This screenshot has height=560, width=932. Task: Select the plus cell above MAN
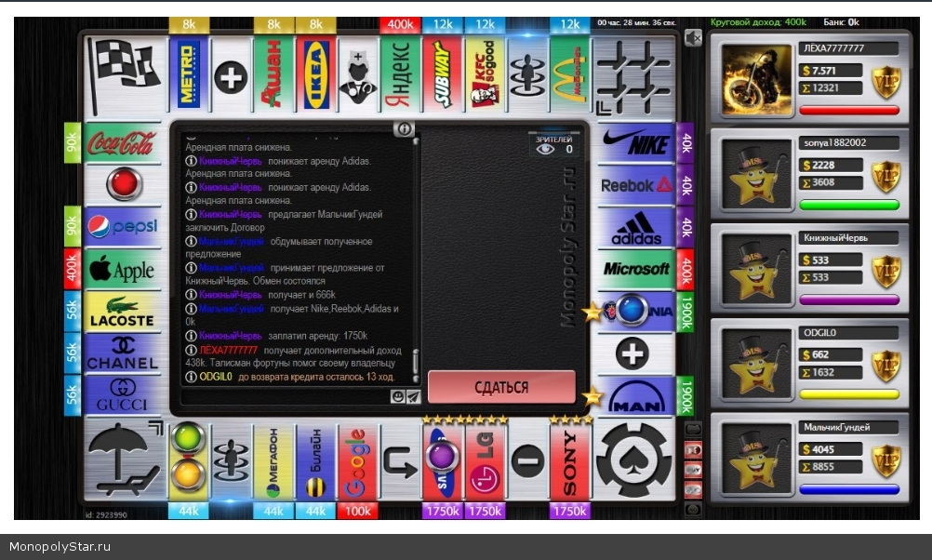tap(635, 354)
